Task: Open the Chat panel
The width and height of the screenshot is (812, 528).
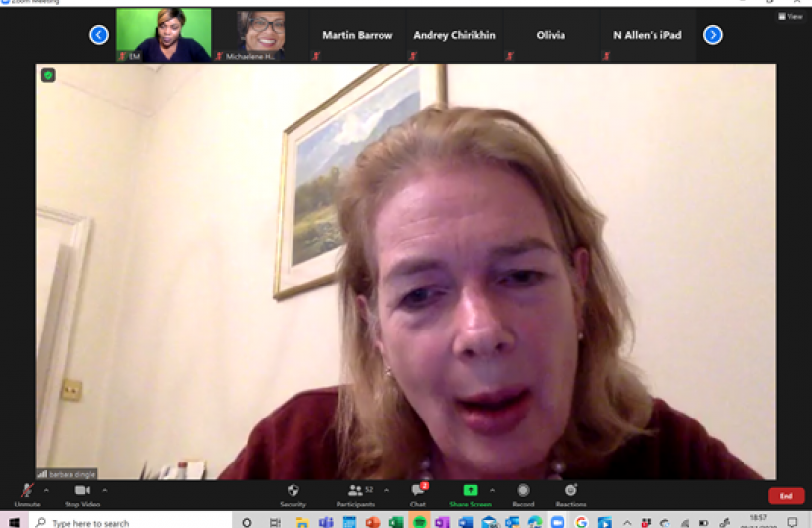Action: [418, 494]
